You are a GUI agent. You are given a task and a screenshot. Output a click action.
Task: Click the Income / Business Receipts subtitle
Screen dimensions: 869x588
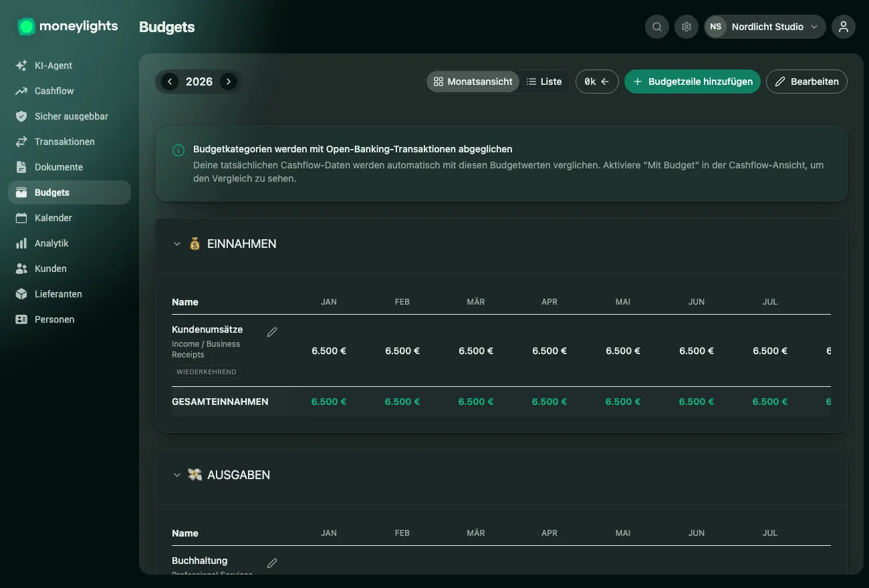tap(206, 349)
